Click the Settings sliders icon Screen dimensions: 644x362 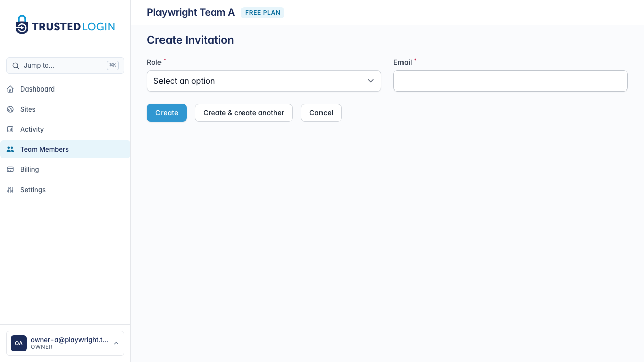pyautogui.click(x=10, y=190)
